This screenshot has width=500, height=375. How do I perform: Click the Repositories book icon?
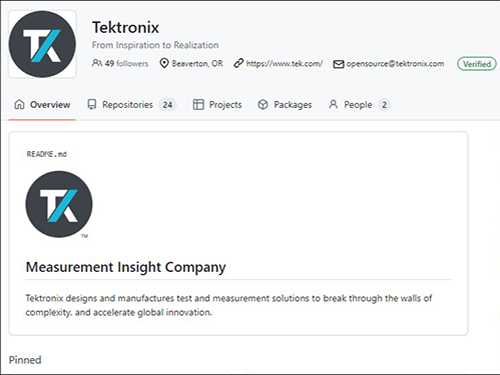click(x=92, y=104)
